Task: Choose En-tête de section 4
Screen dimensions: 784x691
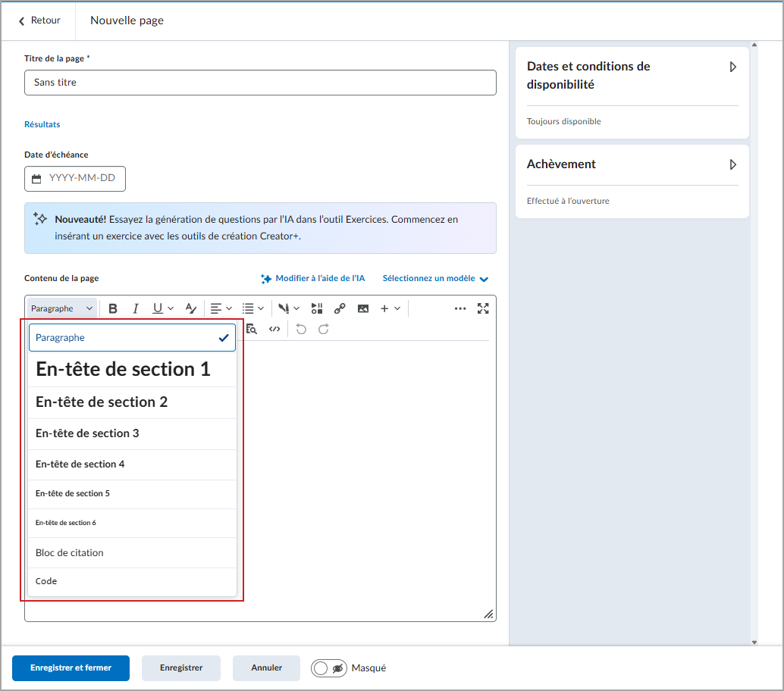Action: click(132, 464)
